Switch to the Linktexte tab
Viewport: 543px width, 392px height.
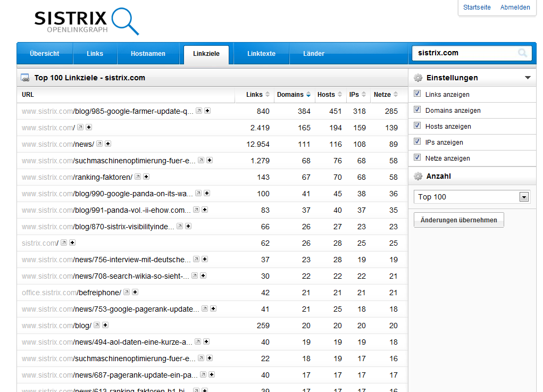[x=261, y=54]
